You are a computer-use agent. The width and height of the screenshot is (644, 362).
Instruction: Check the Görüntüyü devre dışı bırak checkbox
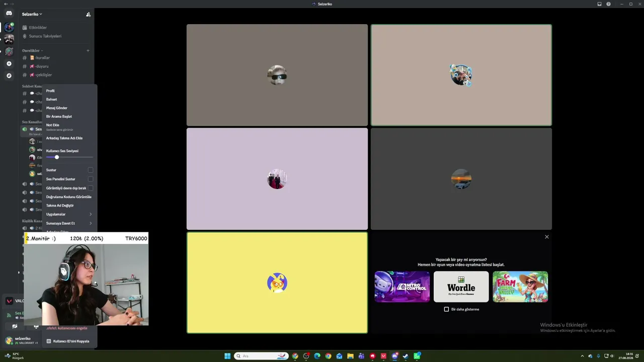[91, 188]
